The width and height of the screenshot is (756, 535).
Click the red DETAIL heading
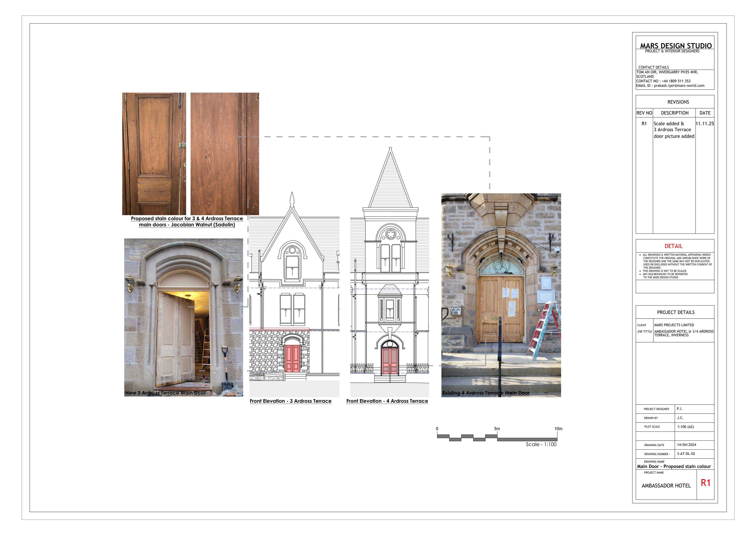[673, 246]
